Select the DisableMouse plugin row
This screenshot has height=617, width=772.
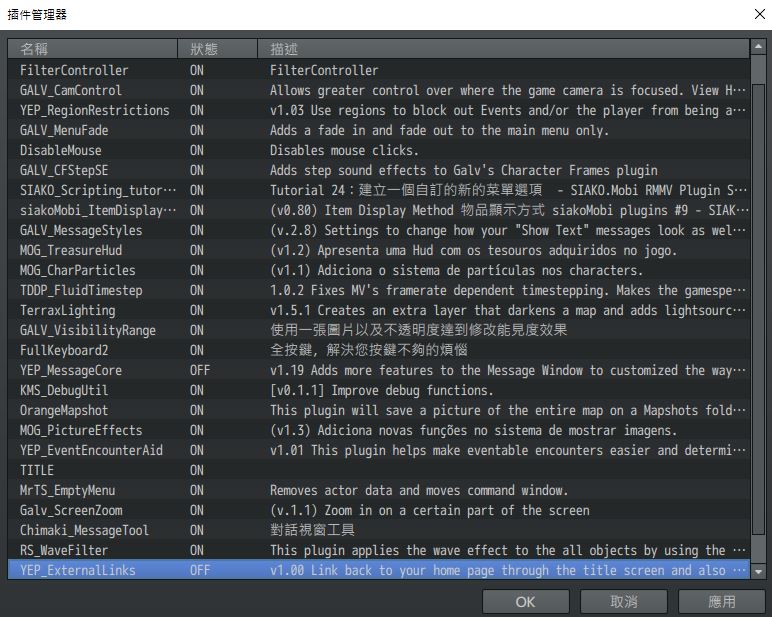tap(379, 150)
